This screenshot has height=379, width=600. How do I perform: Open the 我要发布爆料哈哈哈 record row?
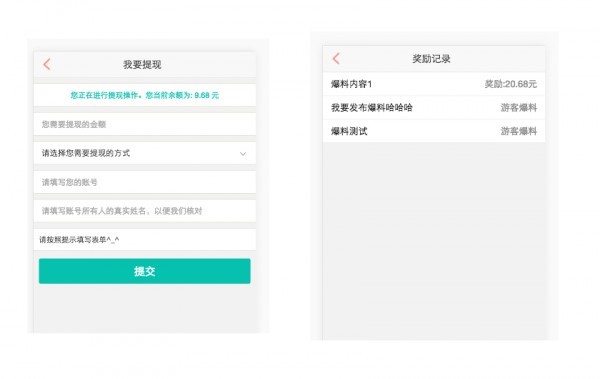[434, 108]
